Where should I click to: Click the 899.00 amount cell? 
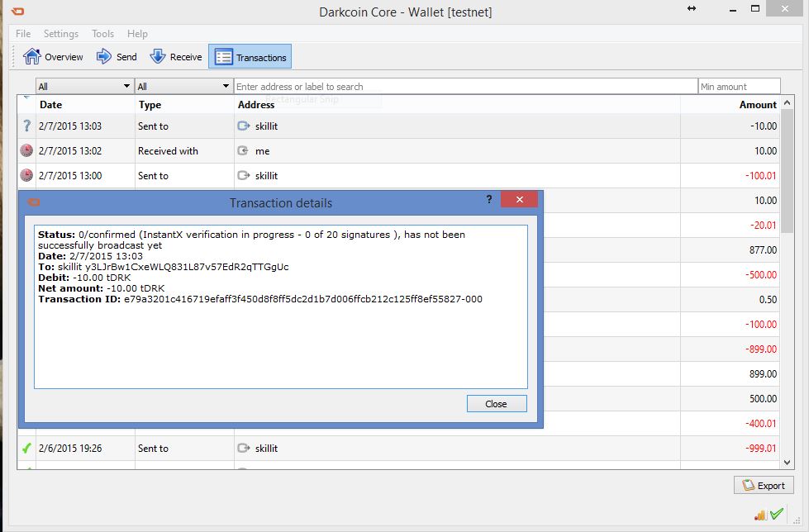click(x=730, y=373)
